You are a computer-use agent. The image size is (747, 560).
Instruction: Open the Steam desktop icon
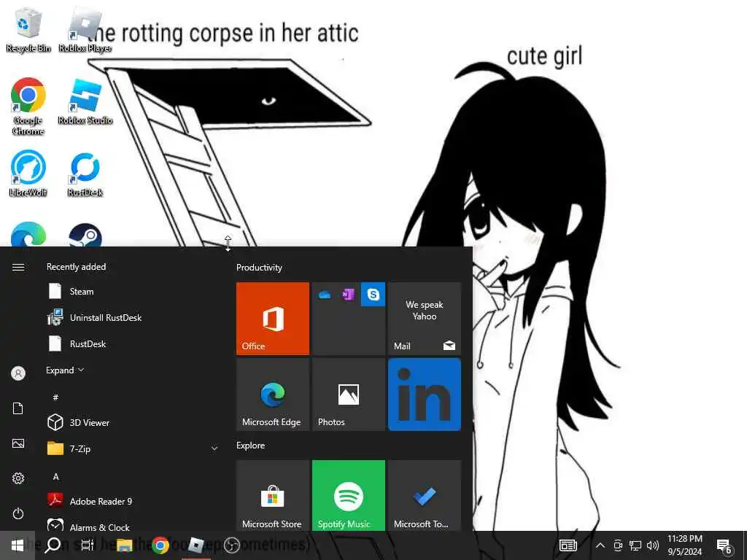[x=85, y=234]
